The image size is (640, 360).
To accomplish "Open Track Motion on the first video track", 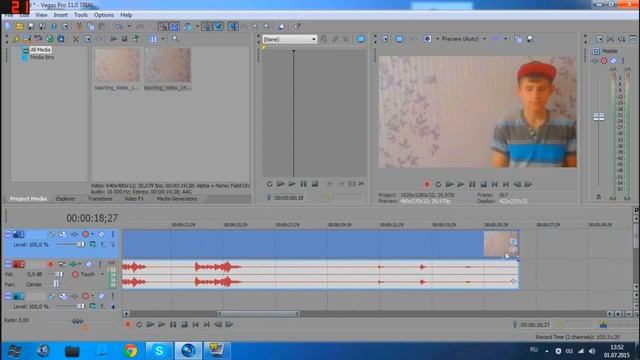I will (63, 234).
